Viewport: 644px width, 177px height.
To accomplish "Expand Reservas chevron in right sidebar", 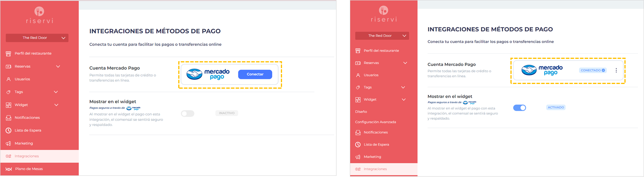I will [405, 63].
